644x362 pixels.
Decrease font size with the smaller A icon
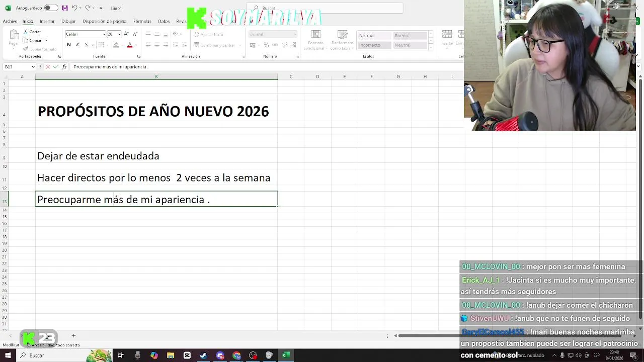click(x=135, y=34)
